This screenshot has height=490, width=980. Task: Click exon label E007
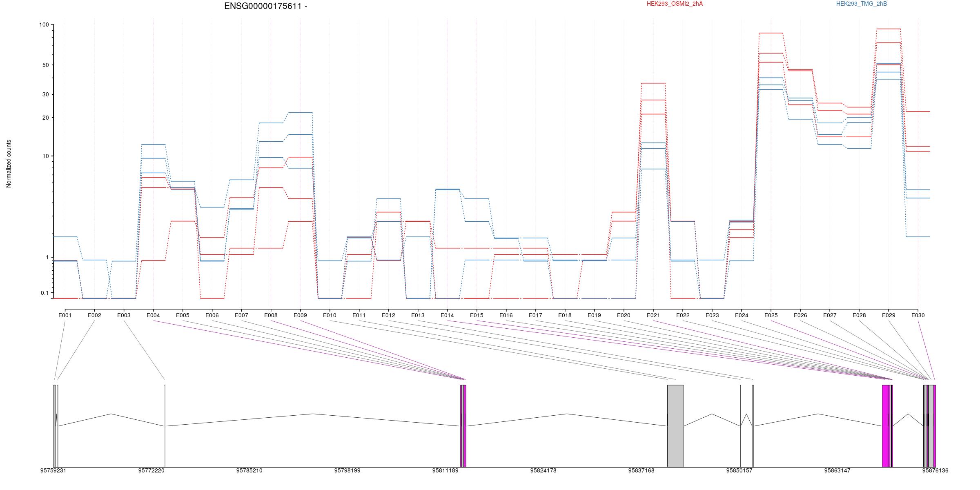tap(241, 315)
